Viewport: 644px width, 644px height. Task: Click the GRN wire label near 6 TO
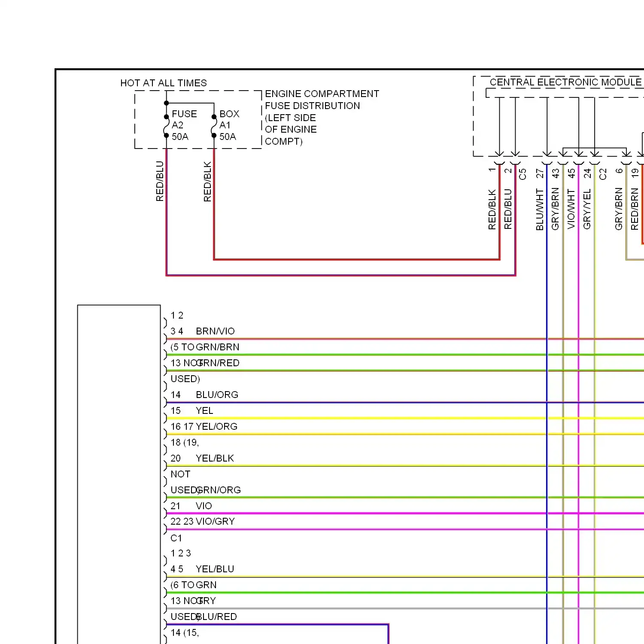(x=207, y=585)
